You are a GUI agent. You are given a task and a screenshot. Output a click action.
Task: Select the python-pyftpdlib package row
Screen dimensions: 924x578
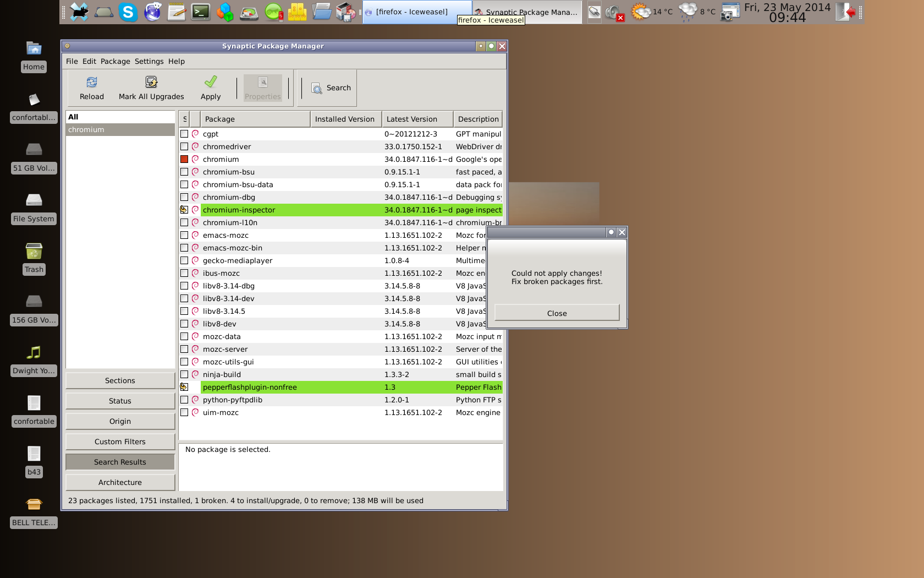(x=340, y=400)
